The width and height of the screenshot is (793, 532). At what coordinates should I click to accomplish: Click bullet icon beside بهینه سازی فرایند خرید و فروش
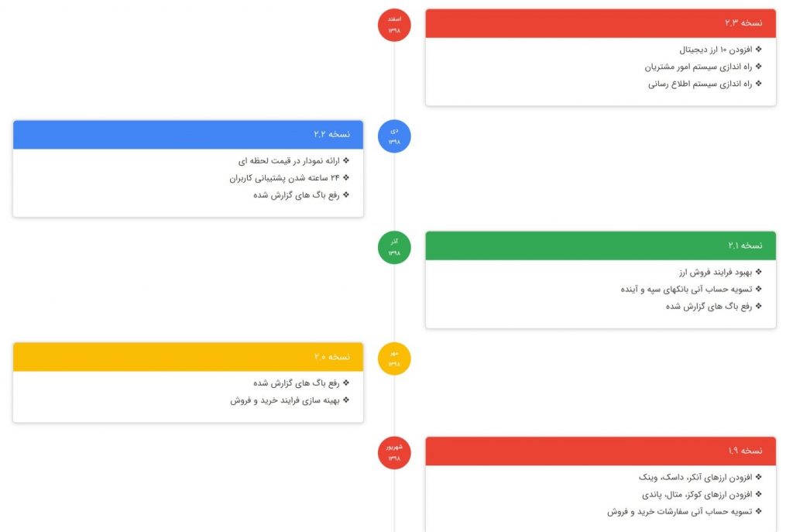(346, 400)
